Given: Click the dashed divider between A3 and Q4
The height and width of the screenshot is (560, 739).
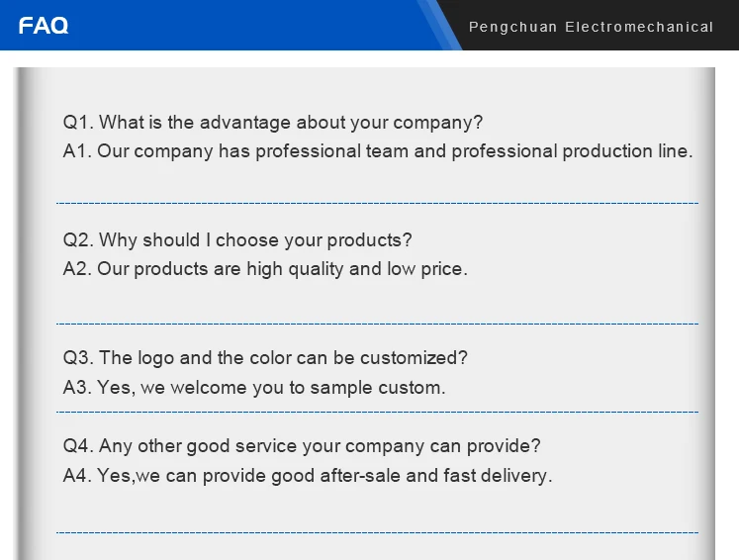Looking at the screenshot, I should click(377, 412).
